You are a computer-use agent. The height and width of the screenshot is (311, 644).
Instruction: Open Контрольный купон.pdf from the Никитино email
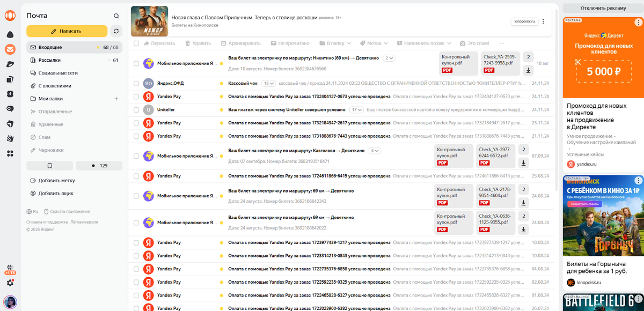[458, 63]
